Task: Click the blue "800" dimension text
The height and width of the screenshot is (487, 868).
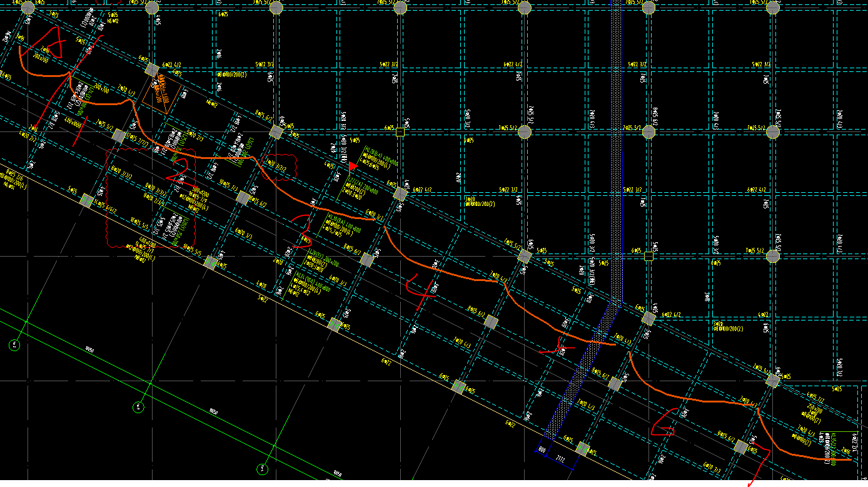Action: tap(542, 449)
